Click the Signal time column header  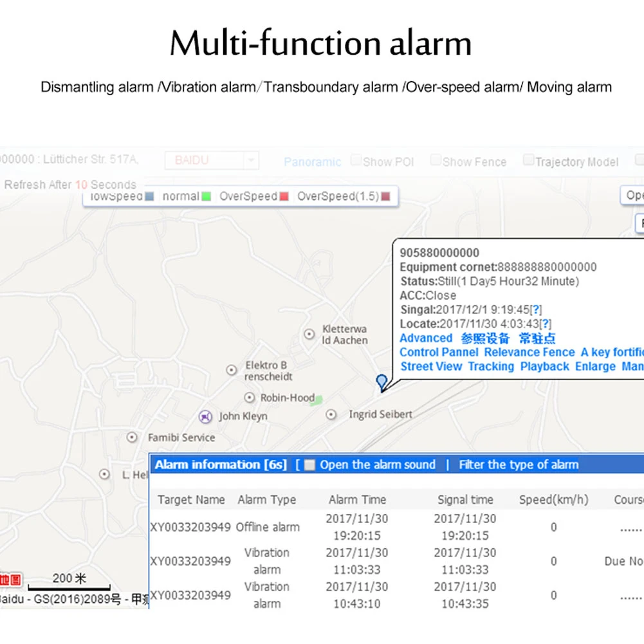(x=465, y=499)
